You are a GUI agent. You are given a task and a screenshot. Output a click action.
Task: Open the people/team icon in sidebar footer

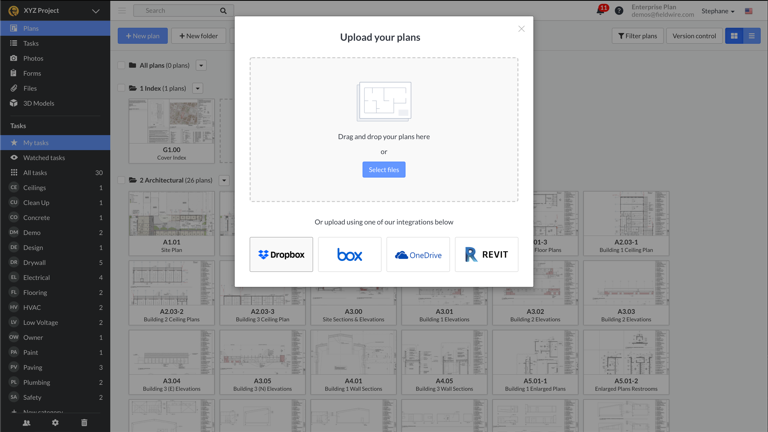pyautogui.click(x=27, y=423)
